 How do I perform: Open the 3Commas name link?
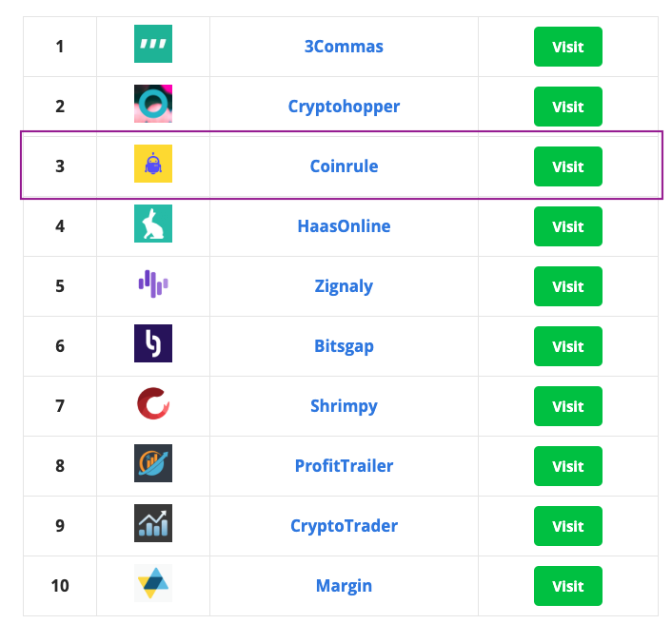344,47
